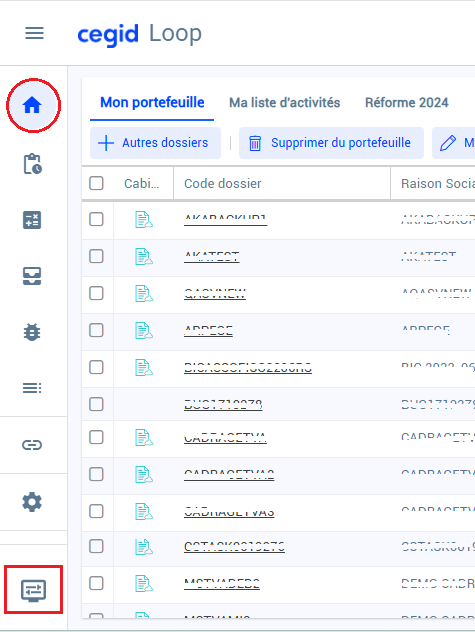Check the CADRAGETVA2 row checkbox

pyautogui.click(x=96, y=474)
